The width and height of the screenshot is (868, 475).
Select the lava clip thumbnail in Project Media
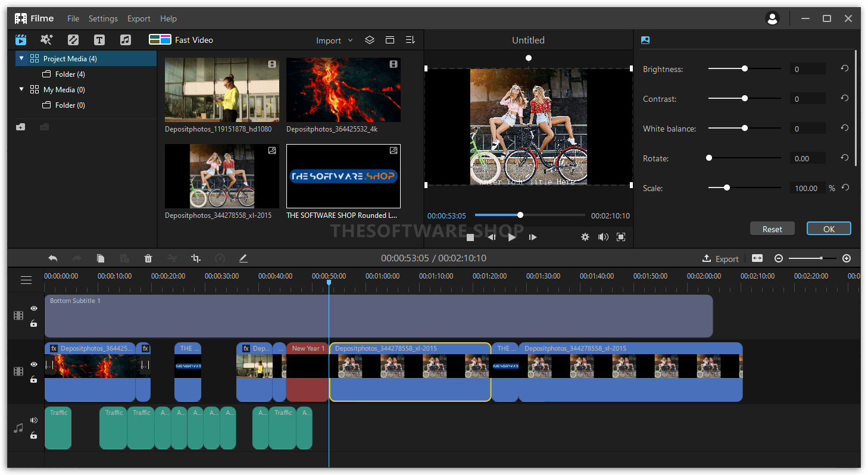343,90
